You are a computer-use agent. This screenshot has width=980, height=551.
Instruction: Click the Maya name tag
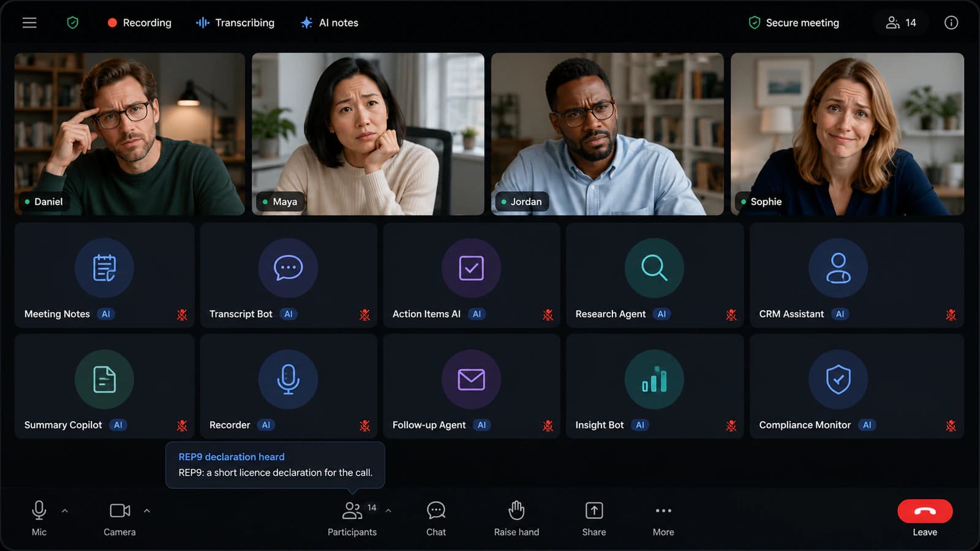pyautogui.click(x=280, y=201)
